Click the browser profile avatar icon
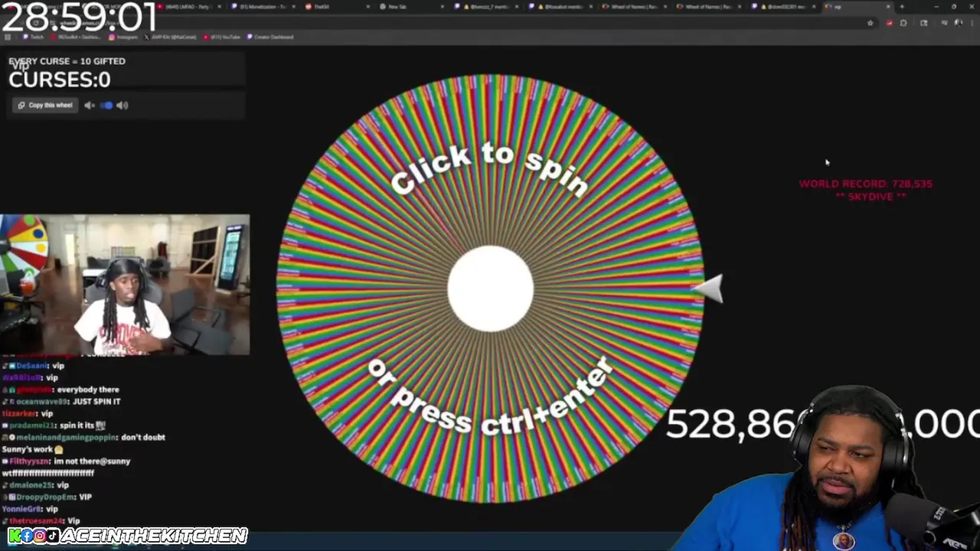The width and height of the screenshot is (980, 551). [x=958, y=23]
